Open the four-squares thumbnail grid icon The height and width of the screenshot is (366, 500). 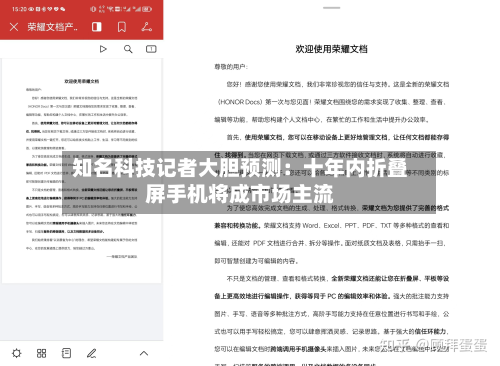coord(41,353)
